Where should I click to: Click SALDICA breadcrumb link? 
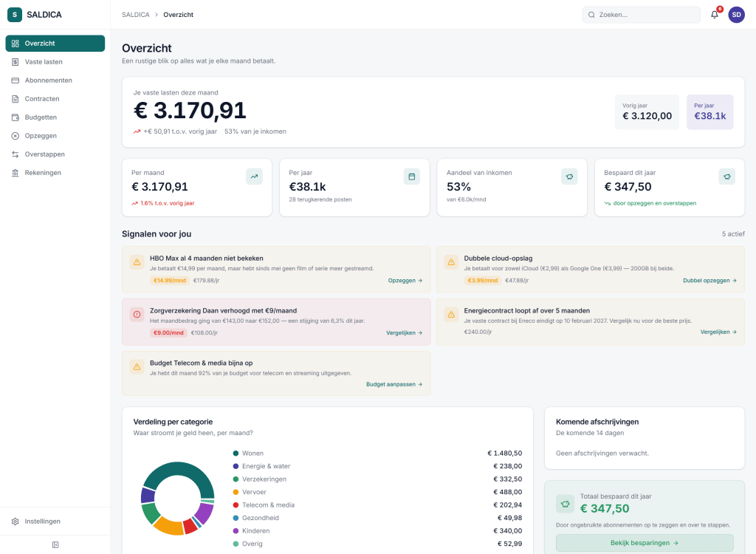(136, 15)
